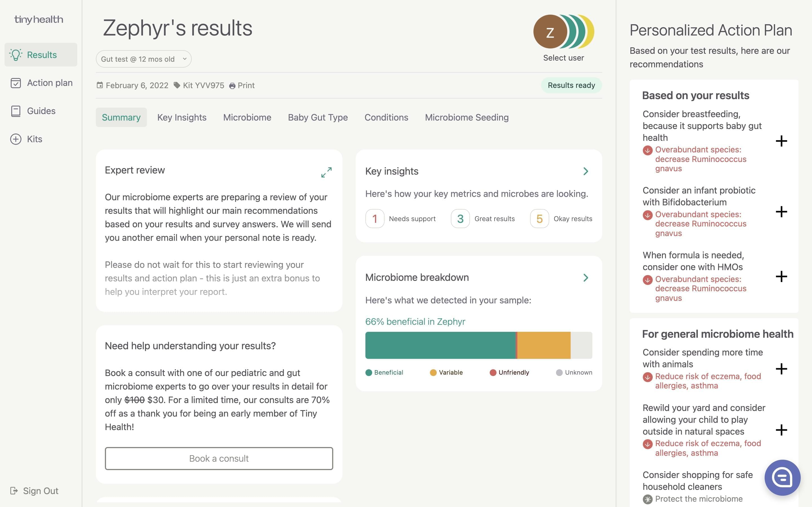Open the support chat widget
Screen dimensions: 812x507
(783, 477)
